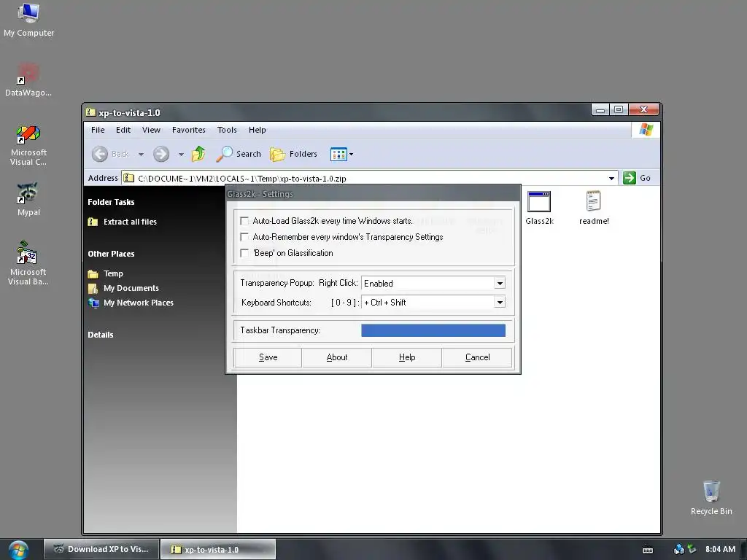Open the Edit menu
Image resolution: width=747 pixels, height=560 pixels.
[123, 130]
